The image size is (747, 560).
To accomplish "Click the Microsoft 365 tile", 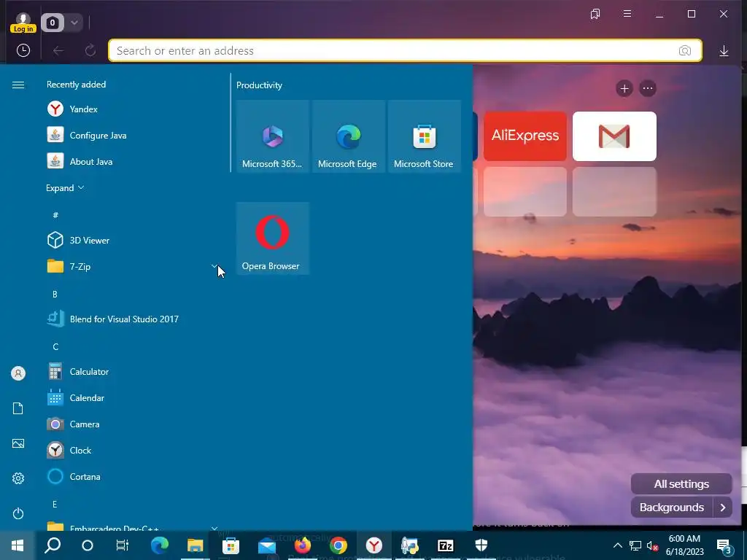I will tap(273, 136).
